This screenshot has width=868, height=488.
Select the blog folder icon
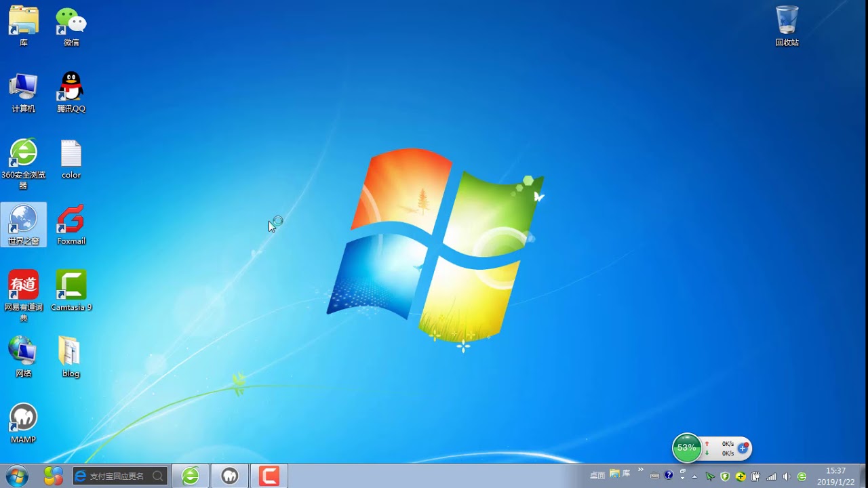(71, 357)
